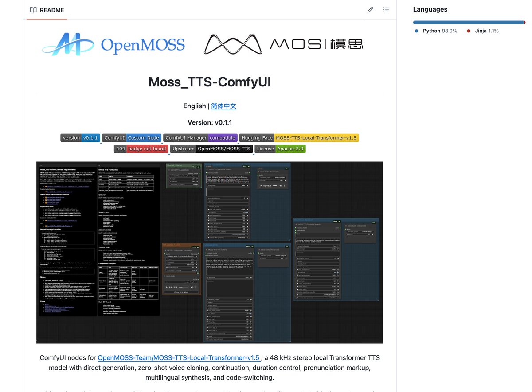The image size is (532, 392).
Task: Click the Moss_TTS-ComfyUI heading
Action: click(210, 82)
